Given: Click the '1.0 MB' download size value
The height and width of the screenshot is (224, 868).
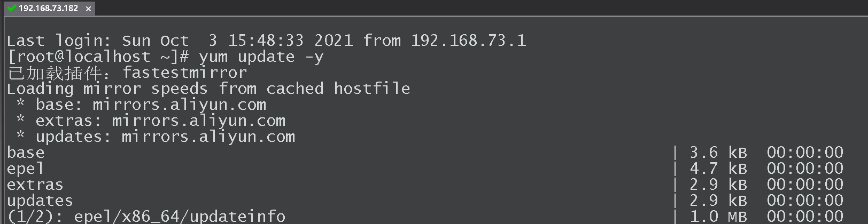Looking at the screenshot, I should click(718, 217).
